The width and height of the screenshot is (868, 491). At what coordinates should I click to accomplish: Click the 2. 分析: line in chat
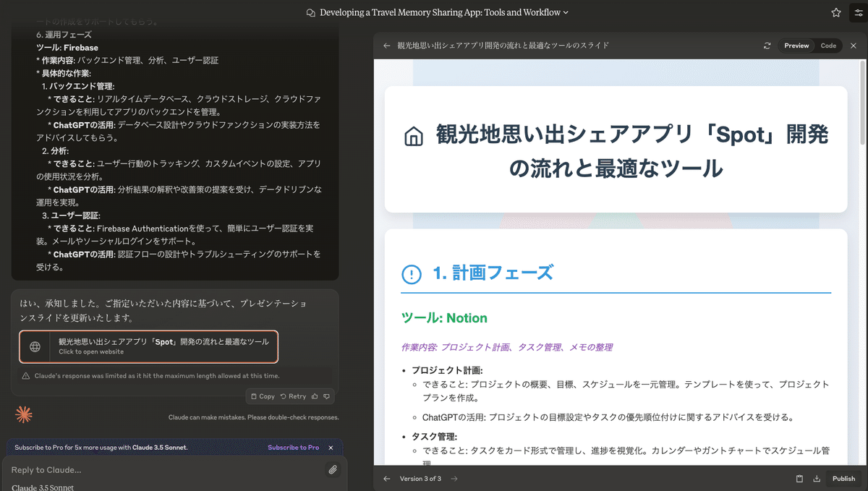click(x=56, y=150)
